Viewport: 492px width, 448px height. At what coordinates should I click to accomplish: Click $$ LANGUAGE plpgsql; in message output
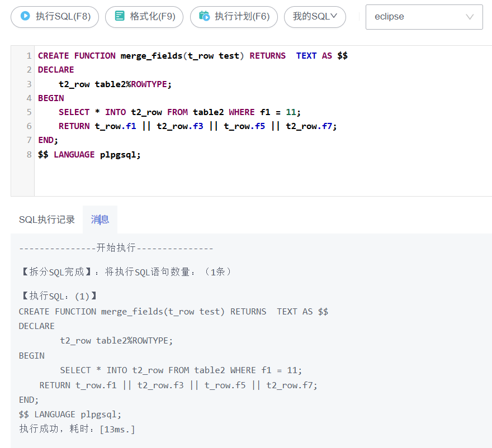tap(70, 414)
